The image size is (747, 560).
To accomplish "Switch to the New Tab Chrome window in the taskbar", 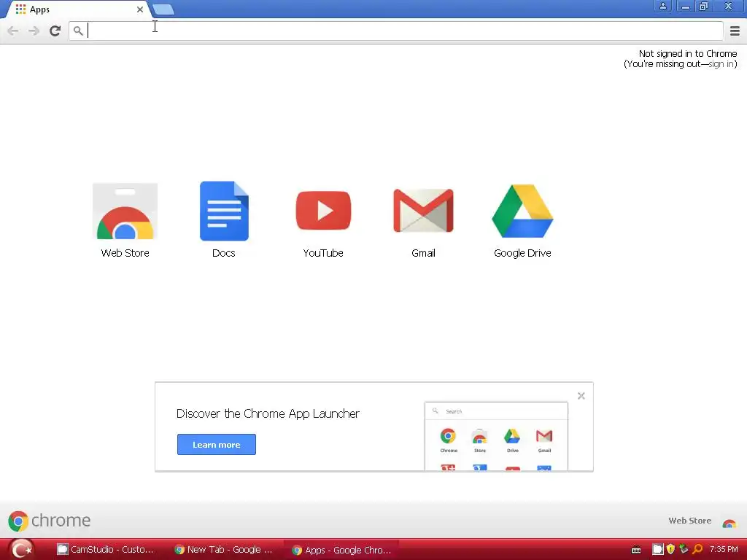I will pyautogui.click(x=223, y=550).
